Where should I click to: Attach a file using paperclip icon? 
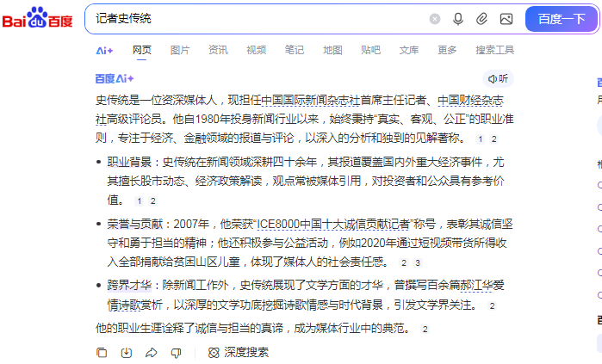coord(481,19)
